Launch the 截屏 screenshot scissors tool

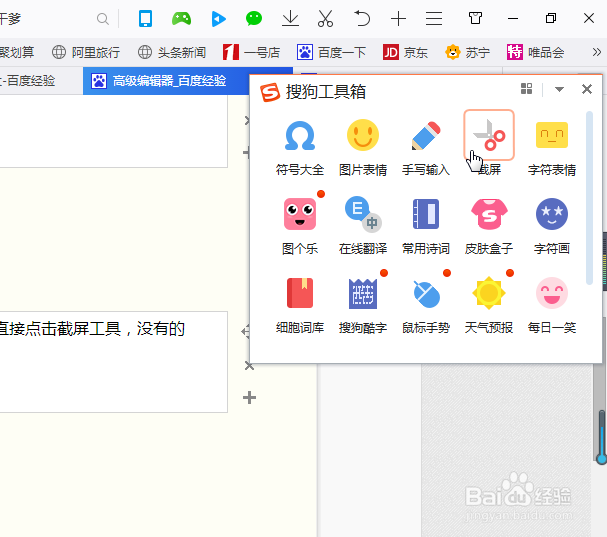tap(489, 135)
